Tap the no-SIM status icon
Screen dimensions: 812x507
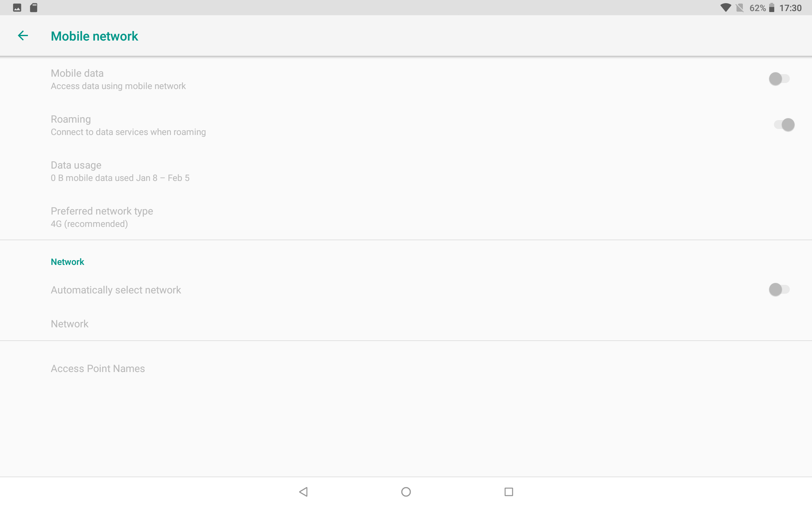740,8
